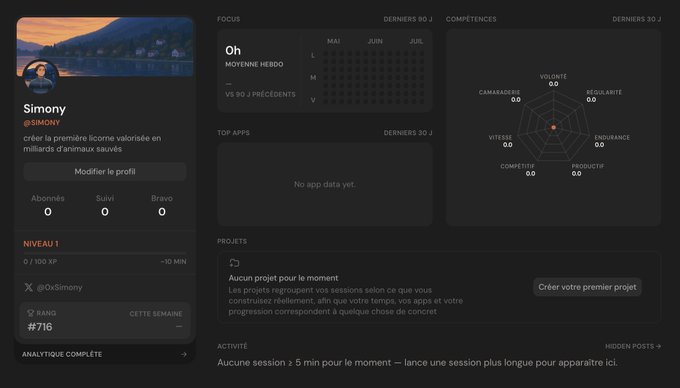Click the project folder icon above Aucun projet

tap(234, 263)
